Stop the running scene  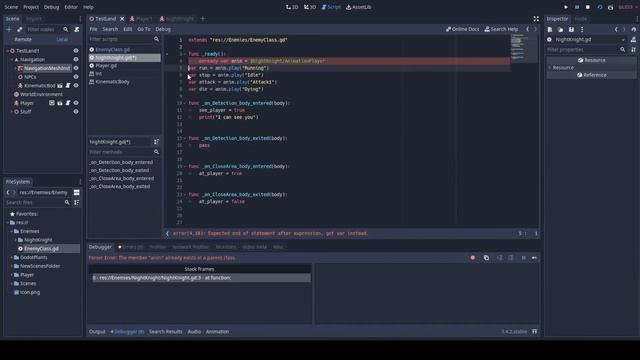click(x=588, y=7)
